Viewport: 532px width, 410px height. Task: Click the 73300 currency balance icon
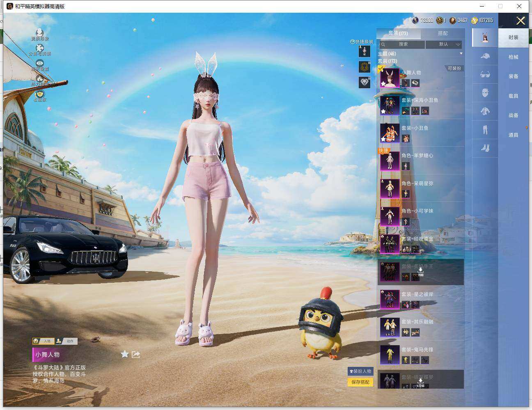pos(415,20)
